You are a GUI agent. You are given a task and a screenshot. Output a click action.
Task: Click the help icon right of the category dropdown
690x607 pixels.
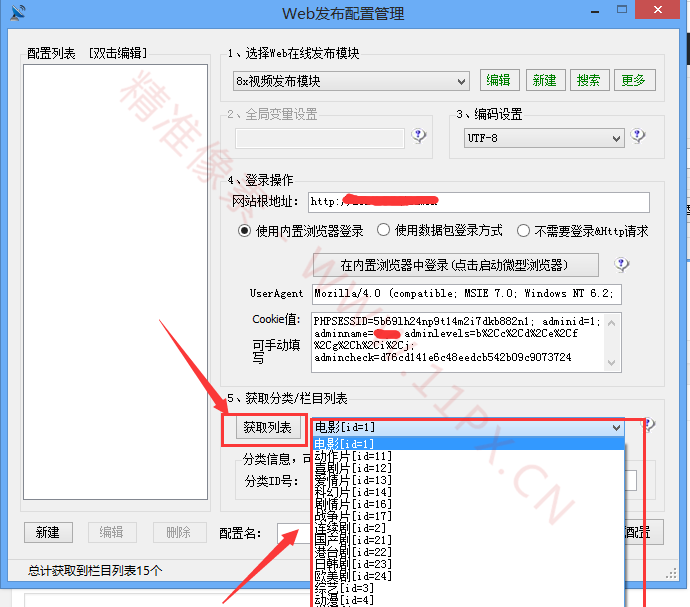tap(648, 426)
